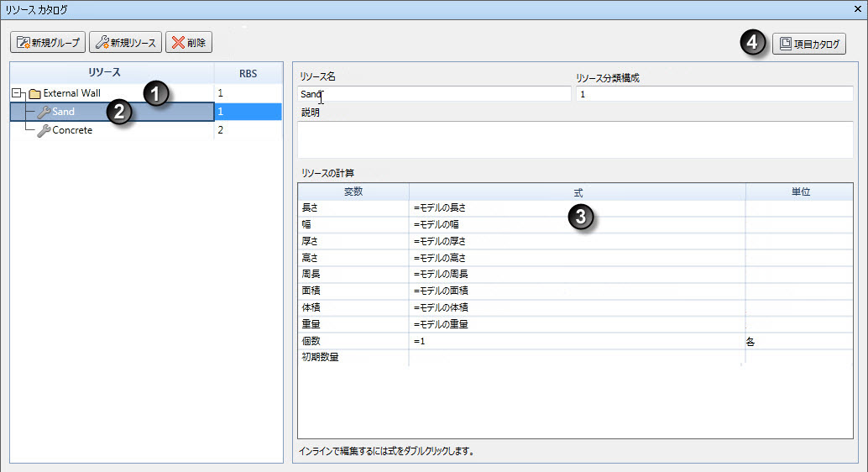Click the =モデルの周長 formula cell
Image resolution: width=868 pixels, height=472 pixels.
[x=578, y=275]
